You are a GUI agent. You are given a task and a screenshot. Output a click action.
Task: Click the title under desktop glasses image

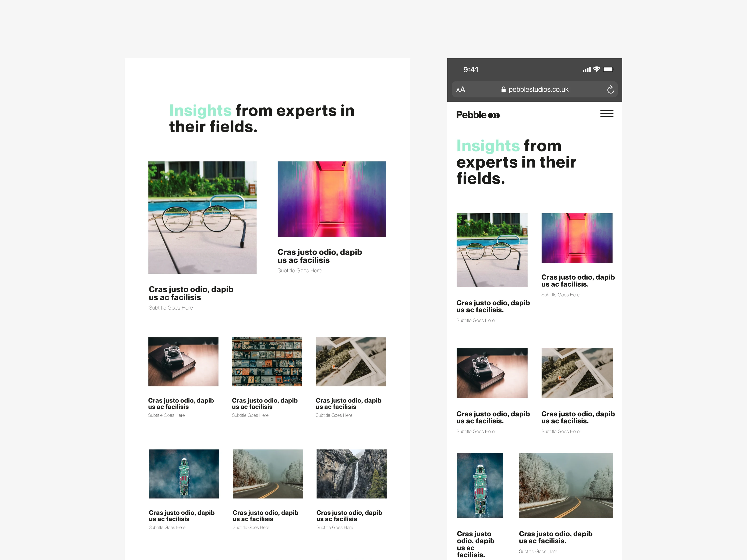(191, 293)
